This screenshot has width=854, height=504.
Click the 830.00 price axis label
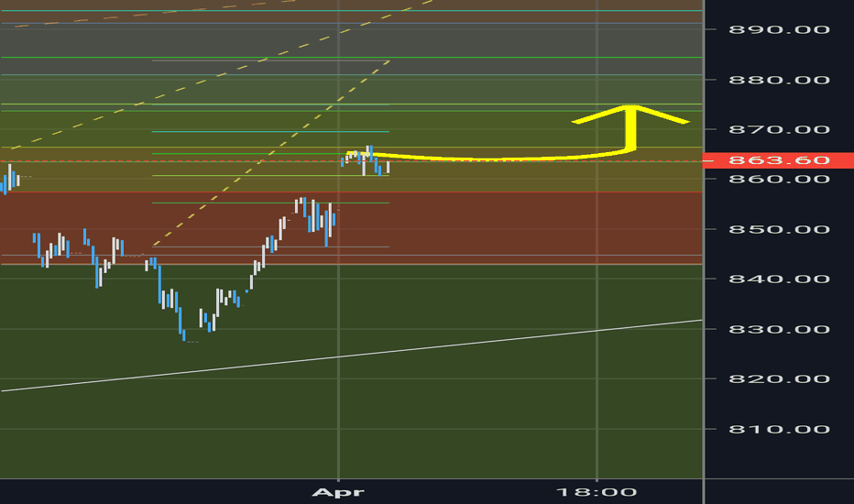coord(779,329)
